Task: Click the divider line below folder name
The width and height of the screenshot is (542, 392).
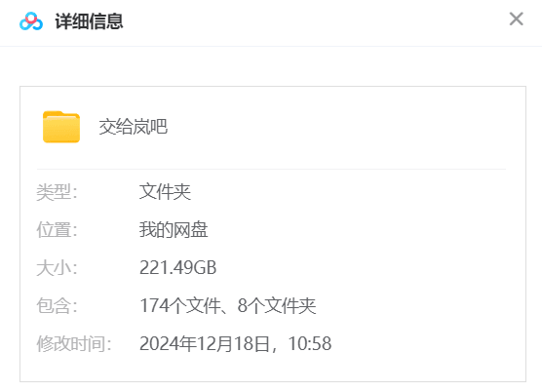Action: [271, 170]
